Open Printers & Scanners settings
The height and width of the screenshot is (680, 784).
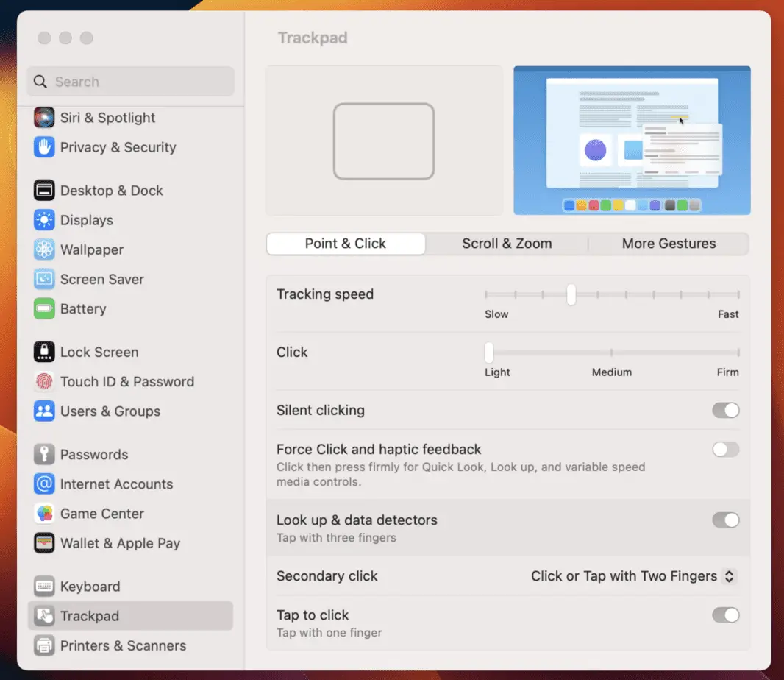coord(43,645)
